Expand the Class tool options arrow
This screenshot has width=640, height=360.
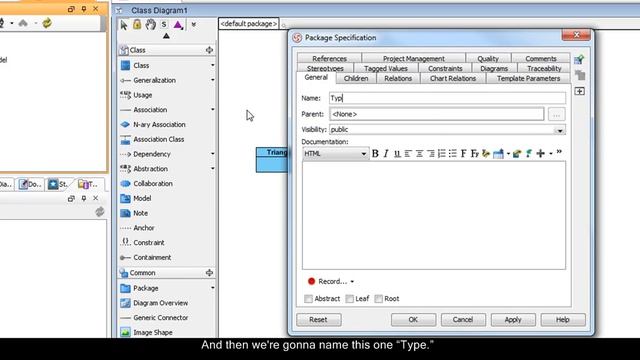[x=213, y=65]
